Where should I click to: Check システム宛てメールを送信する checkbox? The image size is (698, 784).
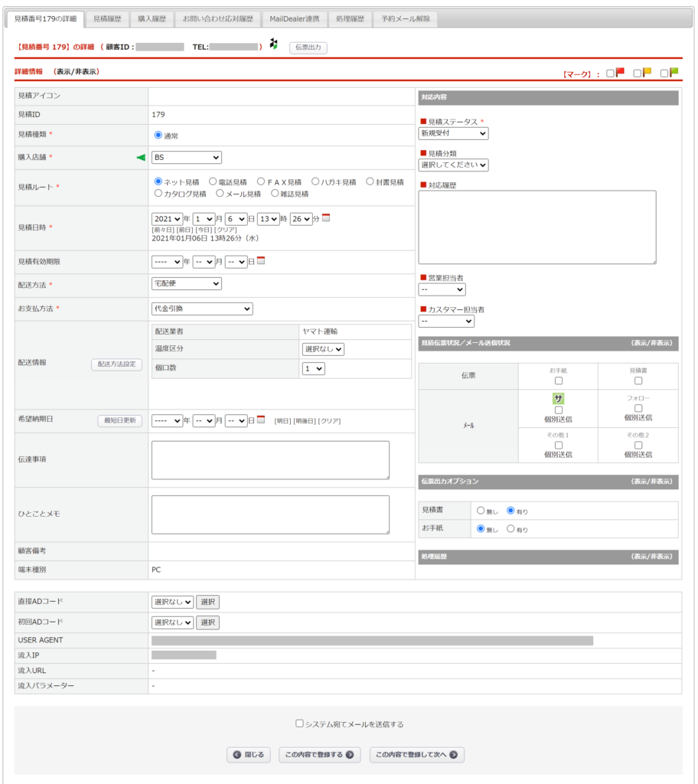click(300, 724)
